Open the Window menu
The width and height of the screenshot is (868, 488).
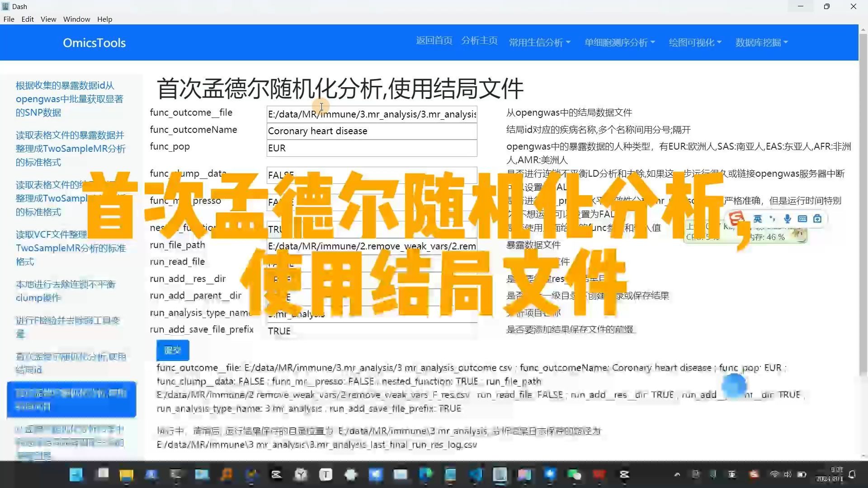[x=76, y=19]
